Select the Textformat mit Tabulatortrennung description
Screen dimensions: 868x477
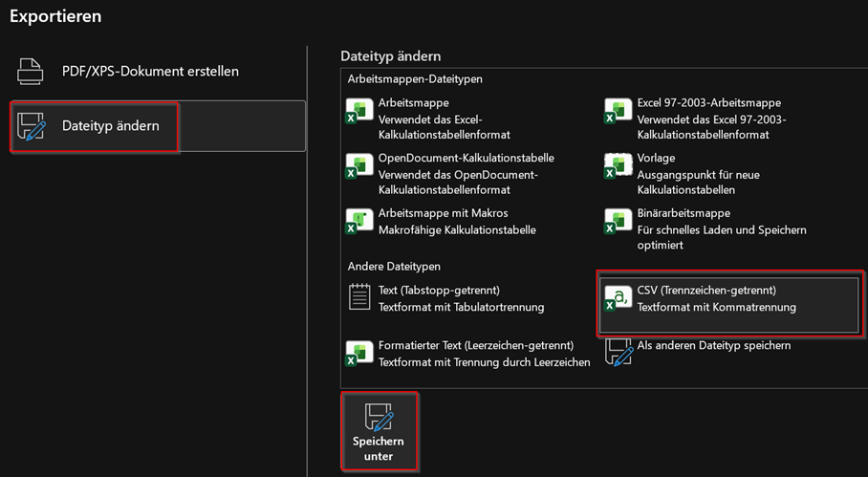click(461, 307)
